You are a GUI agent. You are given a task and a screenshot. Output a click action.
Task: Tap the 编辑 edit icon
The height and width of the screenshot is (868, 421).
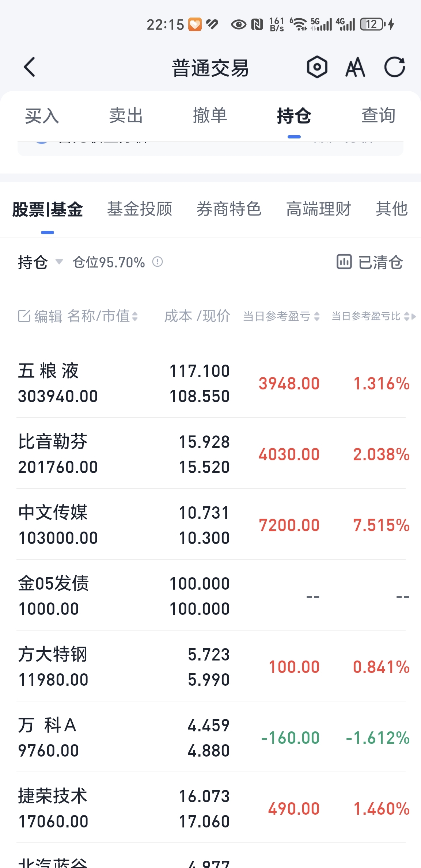point(24,316)
